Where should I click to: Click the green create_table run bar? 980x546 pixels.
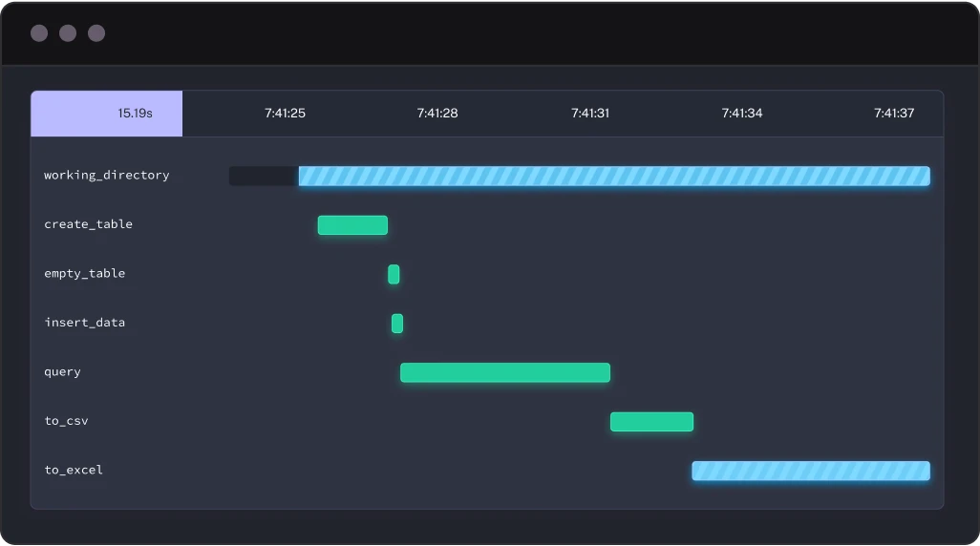coord(352,225)
